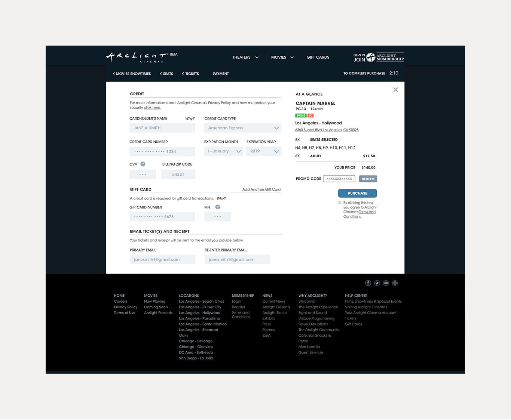Focus the Cardholder's Name field
The image size is (511, 420).
point(162,128)
